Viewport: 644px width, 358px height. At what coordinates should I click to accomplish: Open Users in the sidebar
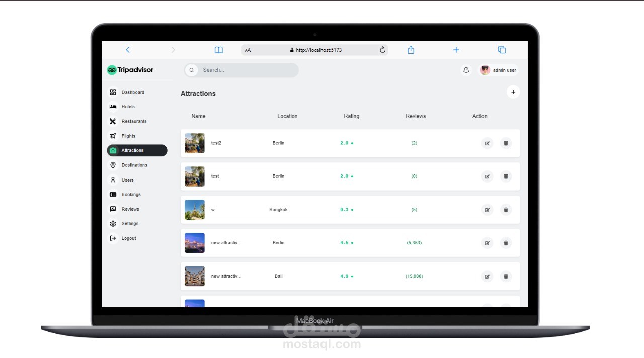tap(137, 180)
